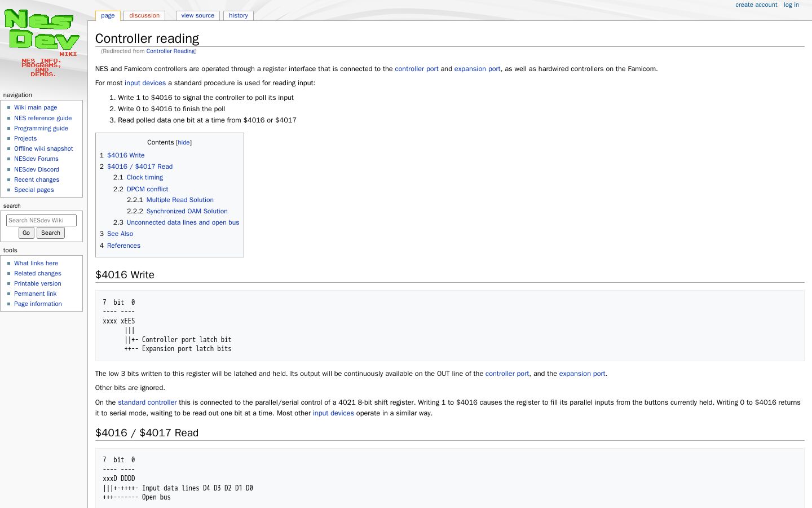This screenshot has width=812, height=508.
Task: Click the 'Other bits are ignored.' text
Action: (130, 388)
